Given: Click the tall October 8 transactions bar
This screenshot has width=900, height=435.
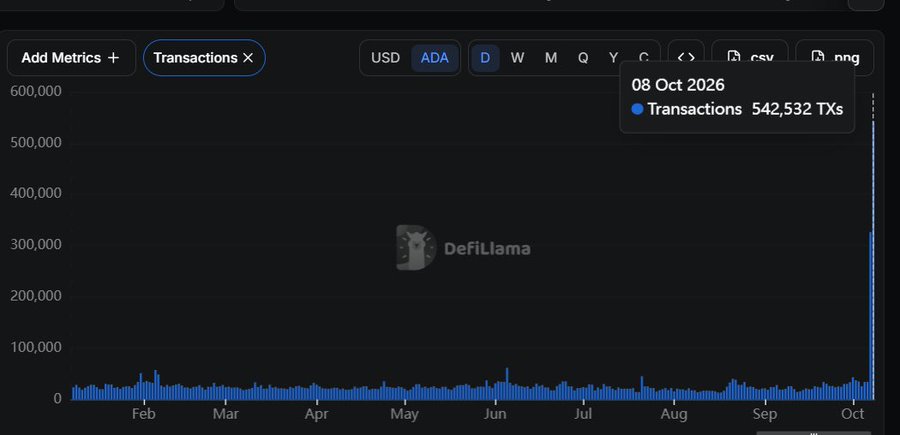Looking at the screenshot, I should tap(873, 260).
